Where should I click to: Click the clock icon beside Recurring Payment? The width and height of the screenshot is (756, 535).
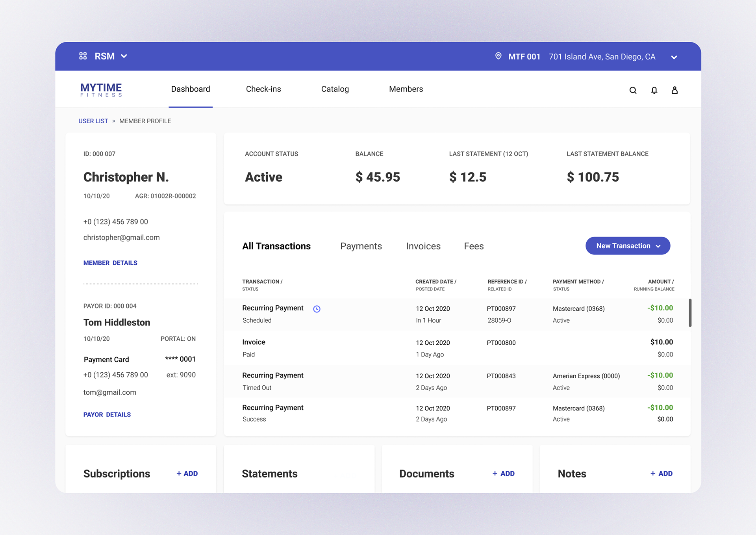(317, 309)
